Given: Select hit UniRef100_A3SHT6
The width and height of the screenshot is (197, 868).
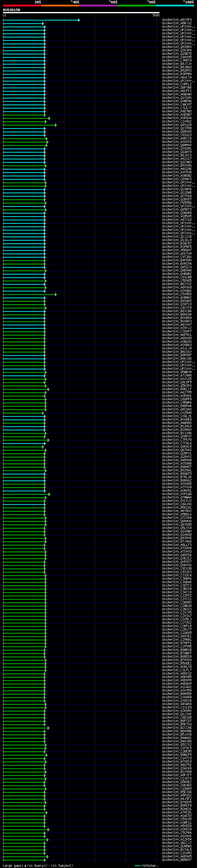Looking at the screenshot, I should (177, 142).
